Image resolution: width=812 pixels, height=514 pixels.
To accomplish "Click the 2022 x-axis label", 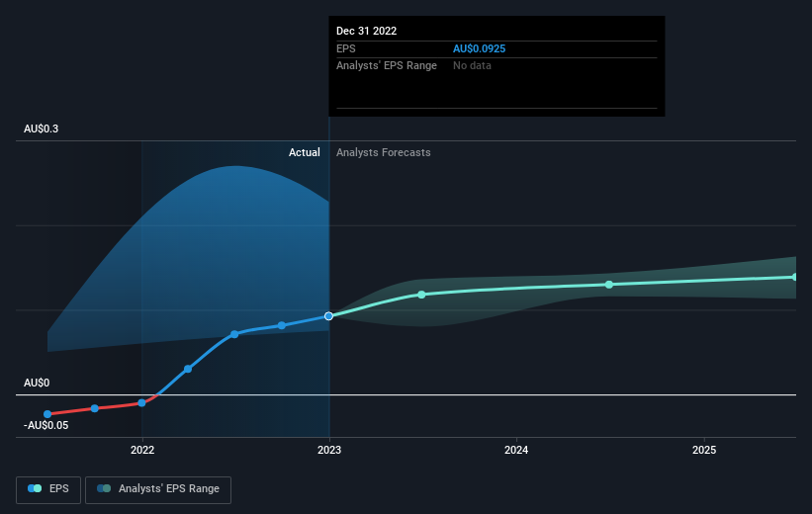I will click(x=142, y=450).
